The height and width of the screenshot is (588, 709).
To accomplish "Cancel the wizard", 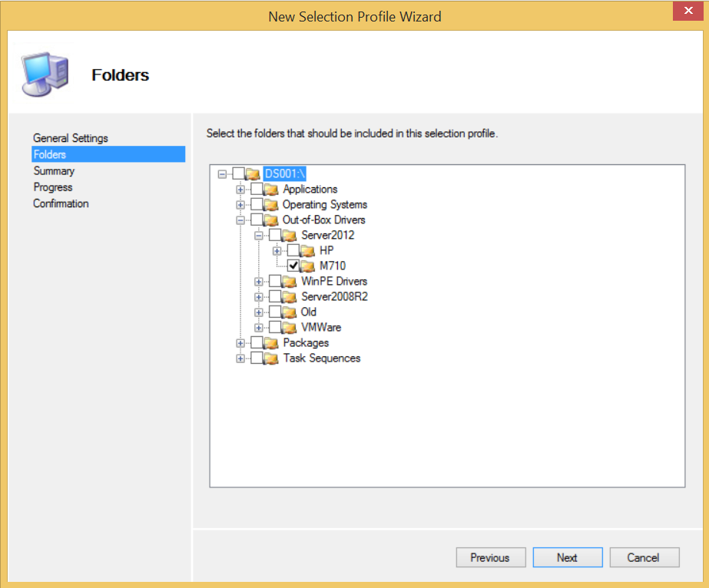I will 644,557.
